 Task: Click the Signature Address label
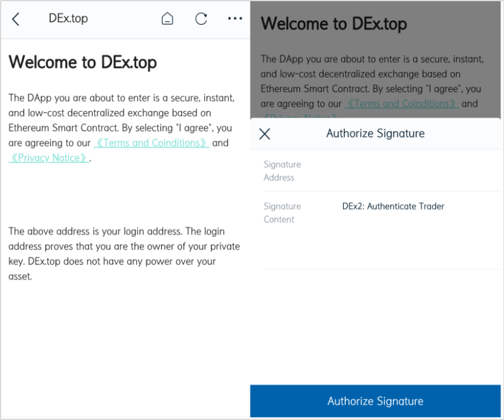click(282, 171)
